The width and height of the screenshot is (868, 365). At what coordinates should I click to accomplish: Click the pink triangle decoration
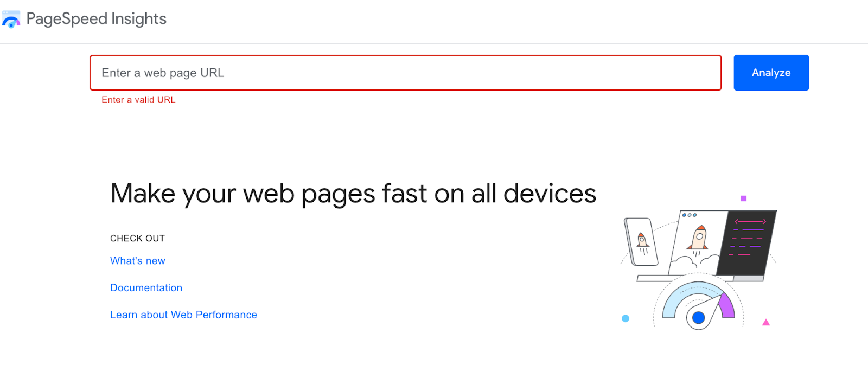pos(766,323)
